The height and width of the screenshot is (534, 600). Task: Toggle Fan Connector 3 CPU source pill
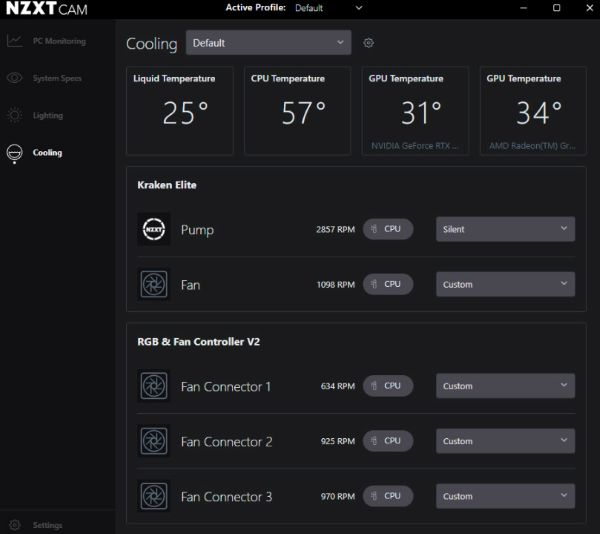388,496
